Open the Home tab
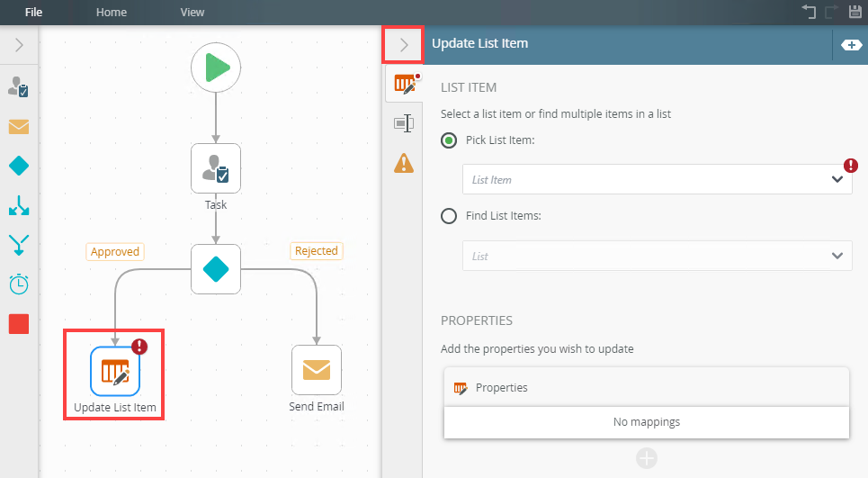 [112, 13]
